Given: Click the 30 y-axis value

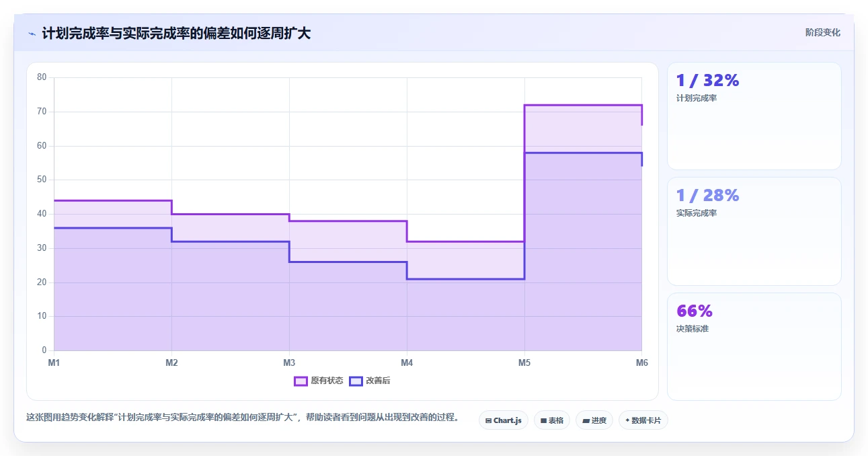Looking at the screenshot, I should pos(42,248).
